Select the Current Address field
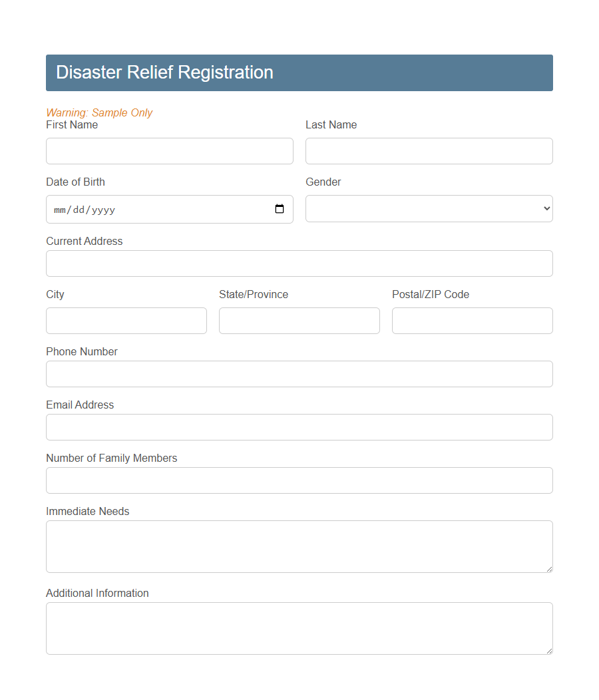Screen dimensions: 599x700 point(299,263)
